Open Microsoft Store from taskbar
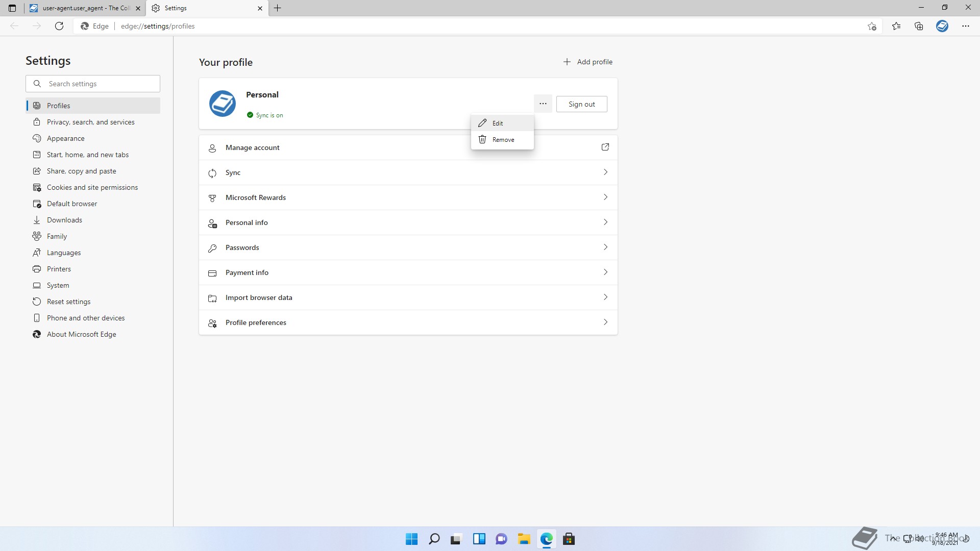 [569, 539]
